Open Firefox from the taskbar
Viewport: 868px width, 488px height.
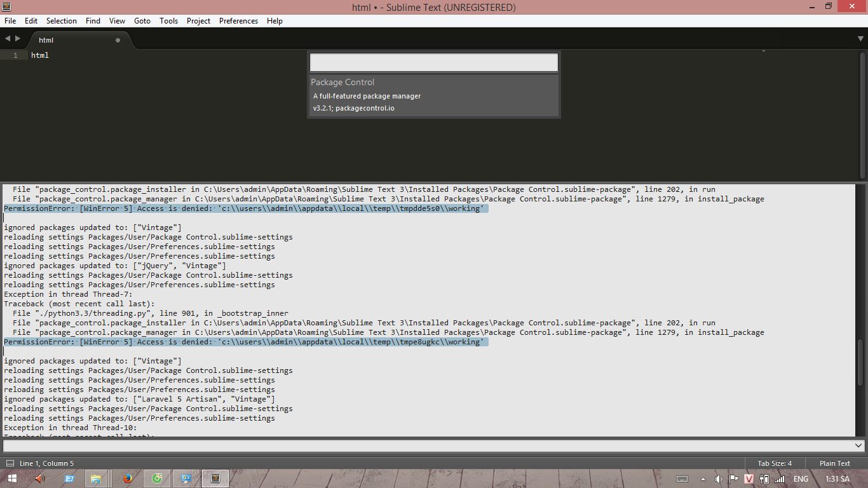click(128, 478)
